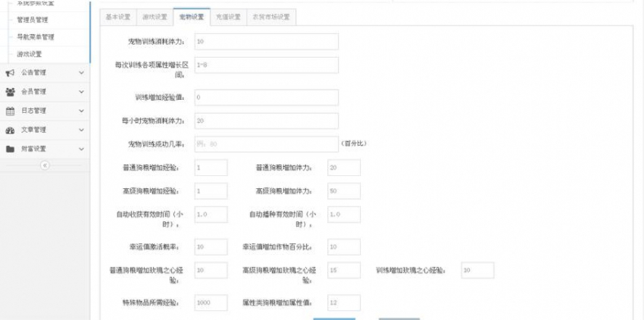This screenshot has width=644, height=320.
Task: Click the 普通狗粮增加体力 input field
Action: [344, 168]
